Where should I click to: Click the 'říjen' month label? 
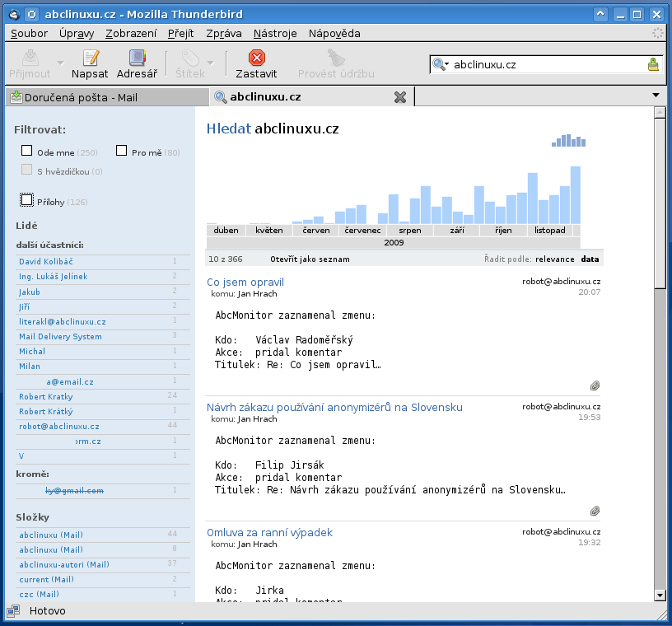point(503,231)
